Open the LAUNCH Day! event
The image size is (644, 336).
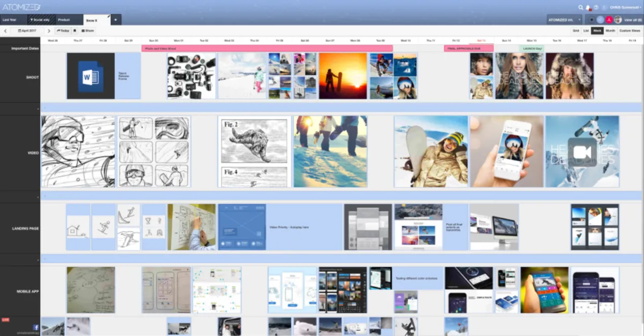click(531, 48)
